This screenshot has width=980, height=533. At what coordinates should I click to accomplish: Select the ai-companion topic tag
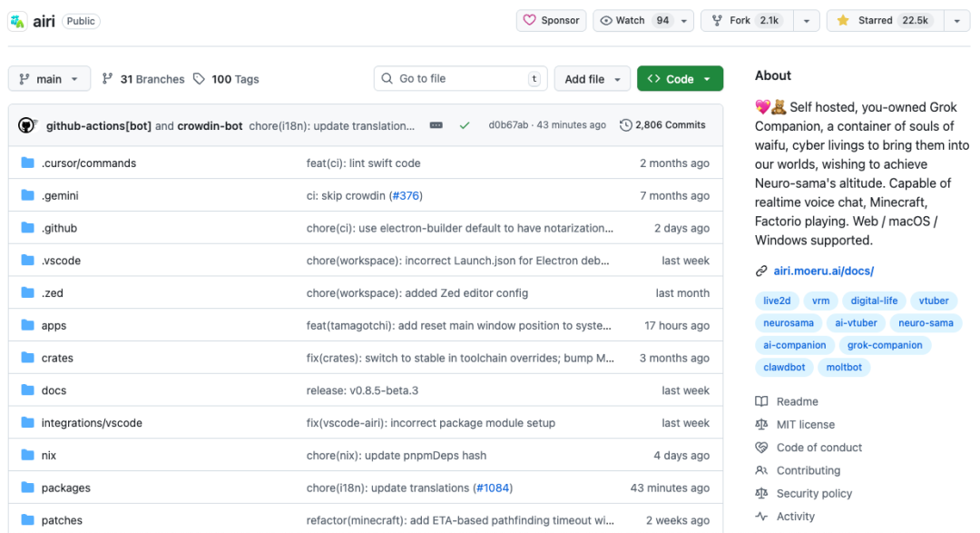(x=794, y=345)
